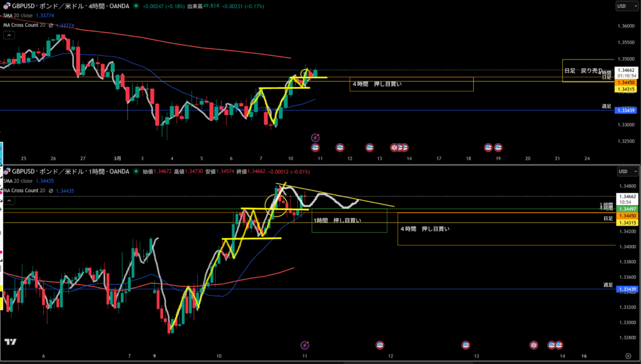
Task: Select the MA Cross Count 20 label on lower chart
Action: coord(24,190)
